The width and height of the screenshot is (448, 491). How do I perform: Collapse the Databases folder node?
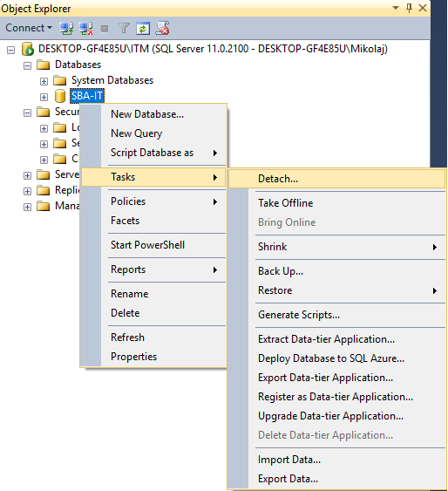click(x=28, y=65)
